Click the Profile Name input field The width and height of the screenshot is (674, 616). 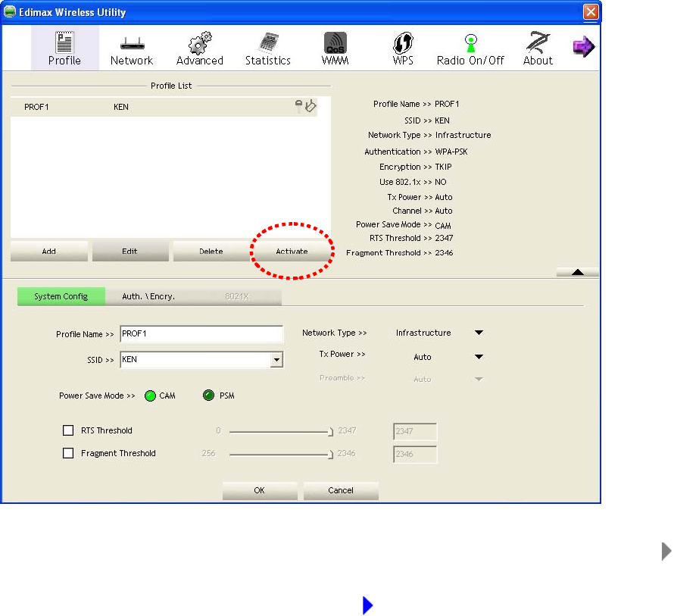click(x=201, y=334)
